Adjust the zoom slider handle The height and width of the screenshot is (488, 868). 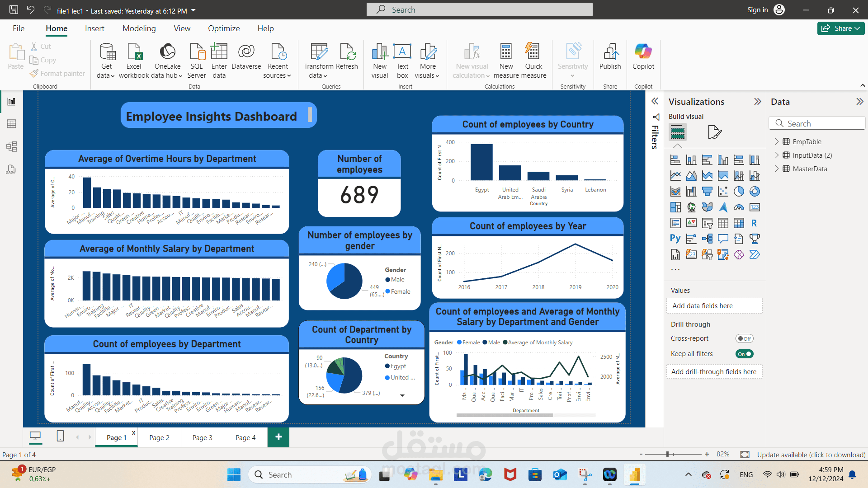(x=667, y=454)
